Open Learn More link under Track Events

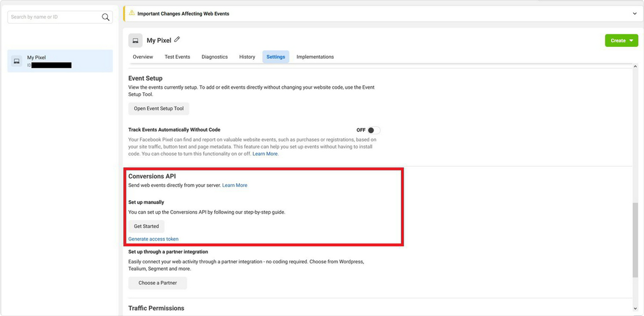[266, 154]
